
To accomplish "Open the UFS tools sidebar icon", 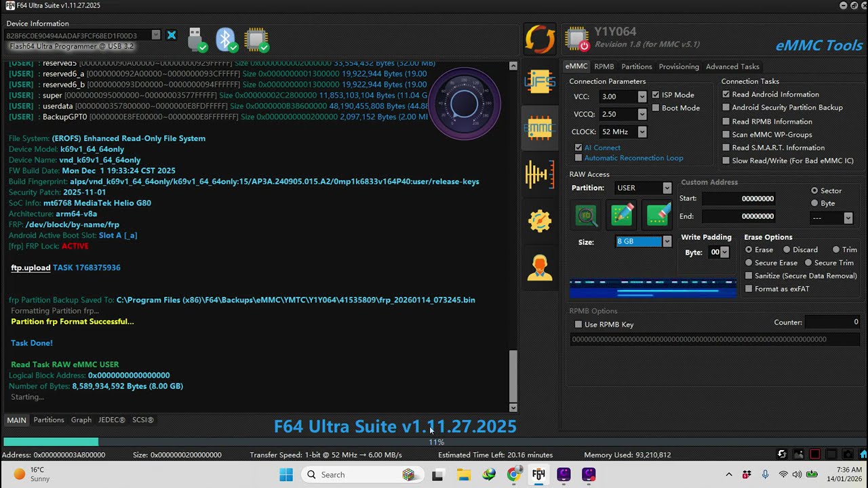I will [x=540, y=82].
